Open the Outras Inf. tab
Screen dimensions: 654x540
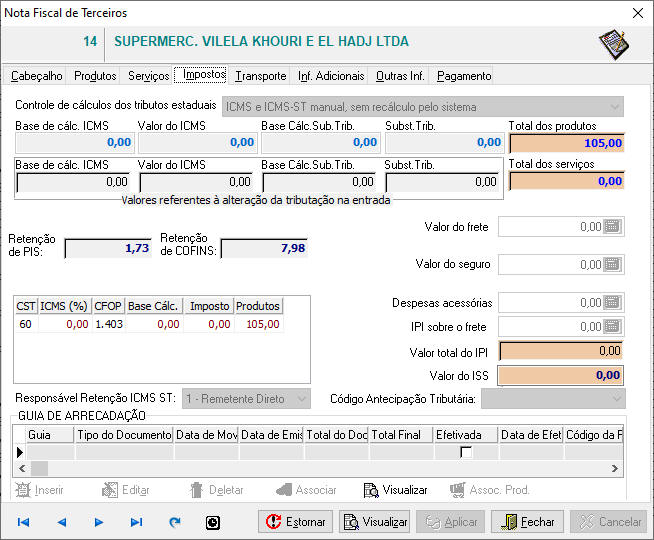pyautogui.click(x=400, y=76)
